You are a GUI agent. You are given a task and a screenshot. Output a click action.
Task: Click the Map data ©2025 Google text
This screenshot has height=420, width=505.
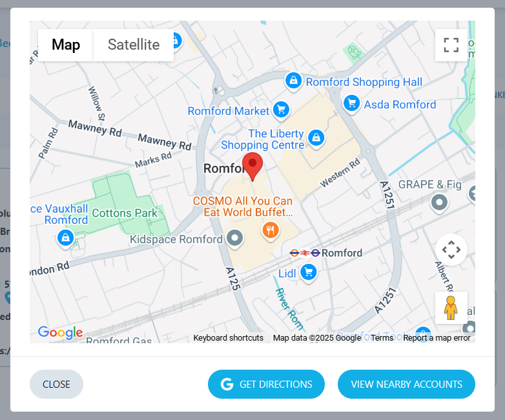click(317, 337)
